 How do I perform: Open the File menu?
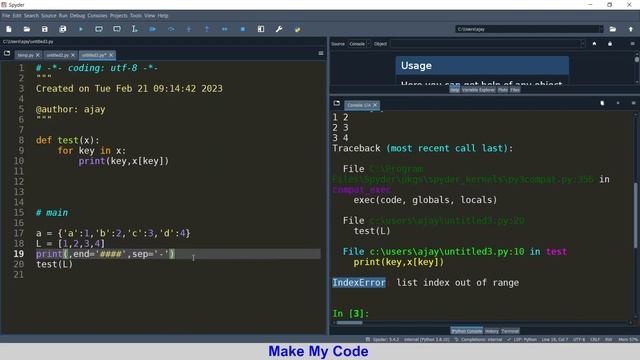click(6, 16)
